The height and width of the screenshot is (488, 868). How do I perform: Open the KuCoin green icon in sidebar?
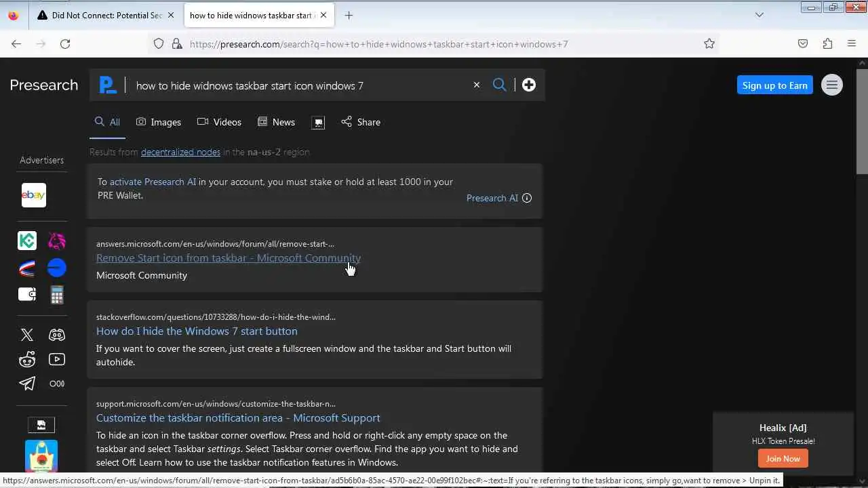point(27,241)
